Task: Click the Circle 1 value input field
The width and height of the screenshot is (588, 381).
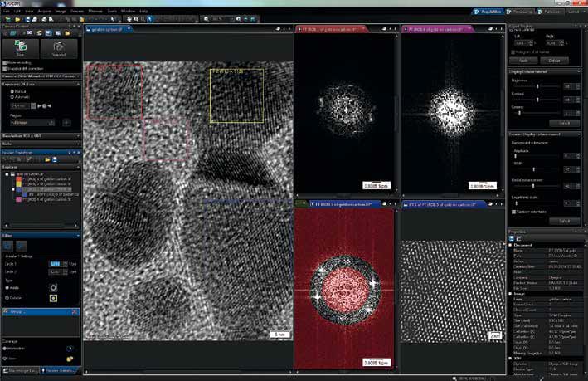Action: pos(54,263)
